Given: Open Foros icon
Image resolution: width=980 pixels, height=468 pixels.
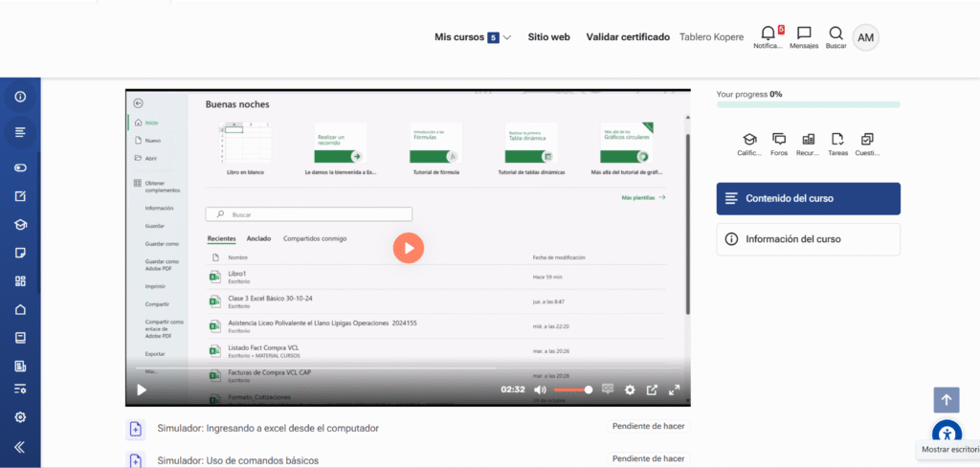Looking at the screenshot, I should coord(779,145).
